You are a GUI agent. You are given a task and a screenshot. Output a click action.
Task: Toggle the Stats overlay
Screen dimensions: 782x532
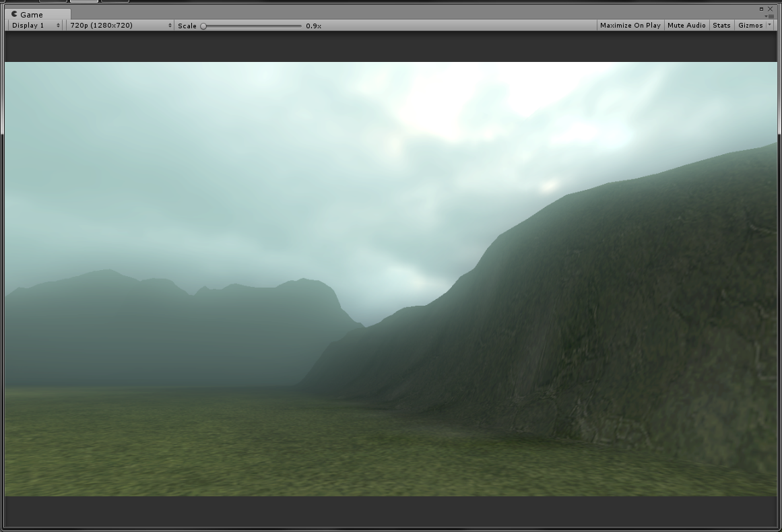coord(721,26)
